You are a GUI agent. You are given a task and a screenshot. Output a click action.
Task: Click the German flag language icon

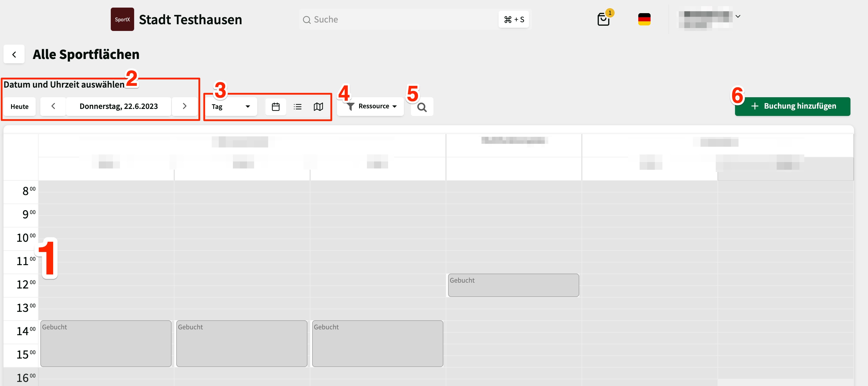tap(644, 19)
